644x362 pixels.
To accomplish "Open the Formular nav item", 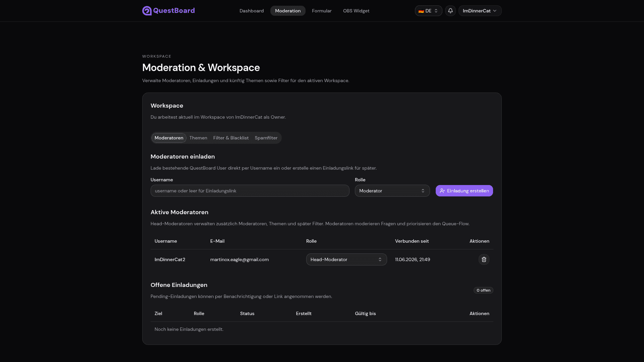I will click(x=322, y=11).
